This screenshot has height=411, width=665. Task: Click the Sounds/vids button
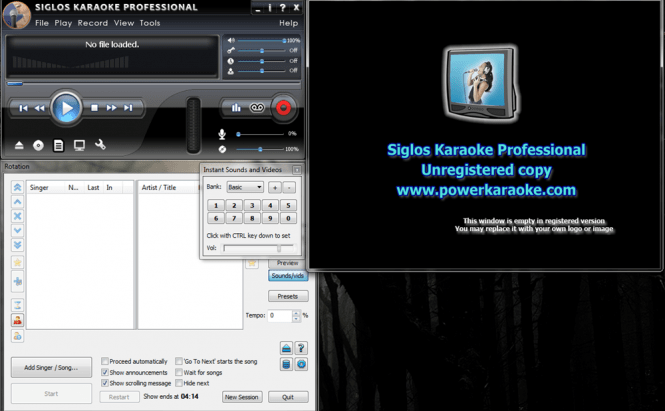[288, 276]
